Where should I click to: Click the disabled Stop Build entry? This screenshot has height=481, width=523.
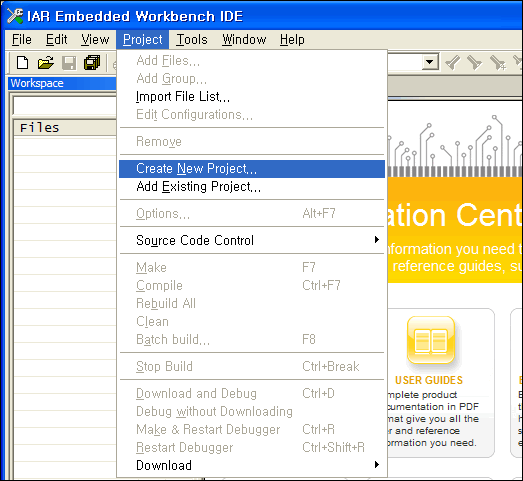(x=252, y=366)
